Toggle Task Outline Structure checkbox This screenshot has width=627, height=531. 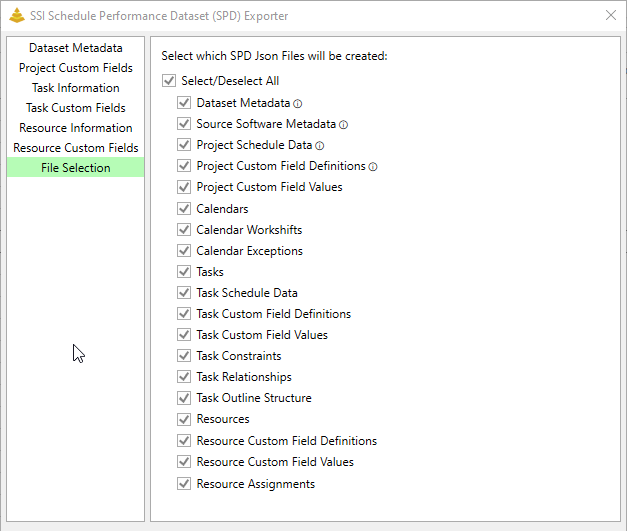tap(184, 398)
